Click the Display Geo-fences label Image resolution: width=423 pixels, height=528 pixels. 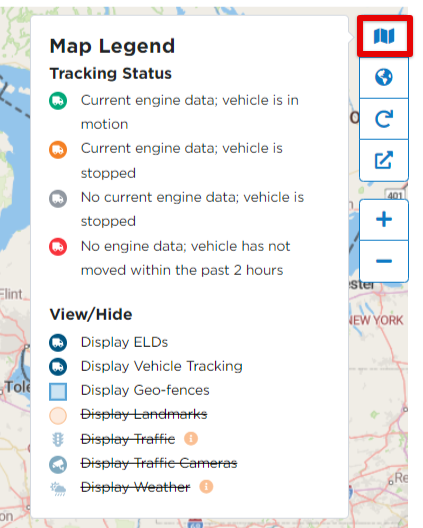pos(145,390)
